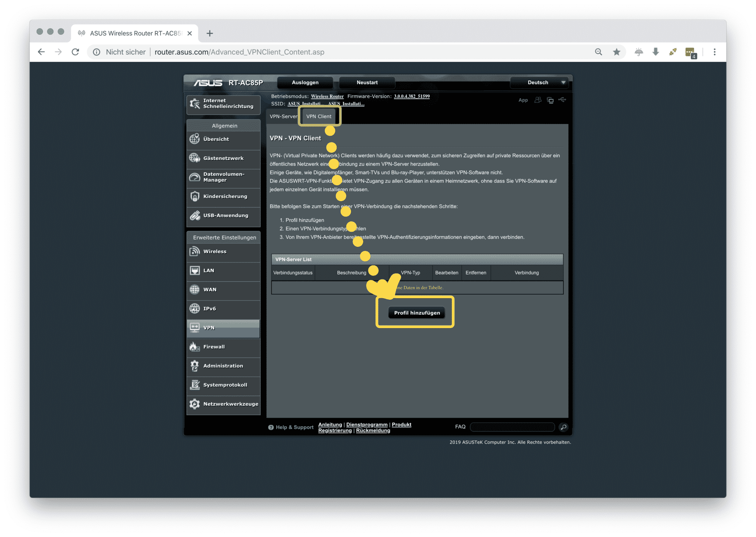Open Wireless settings icon
The height and width of the screenshot is (537, 756).
195,251
